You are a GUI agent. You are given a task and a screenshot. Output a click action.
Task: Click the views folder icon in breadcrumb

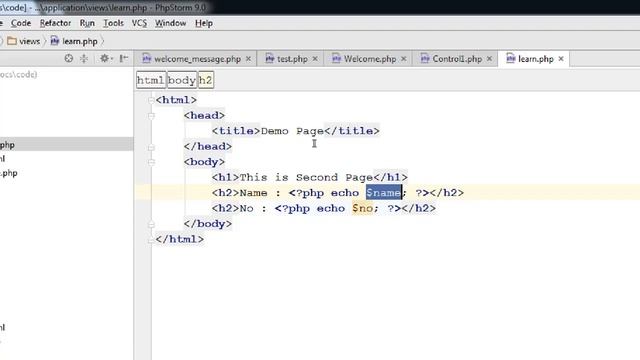12,41
